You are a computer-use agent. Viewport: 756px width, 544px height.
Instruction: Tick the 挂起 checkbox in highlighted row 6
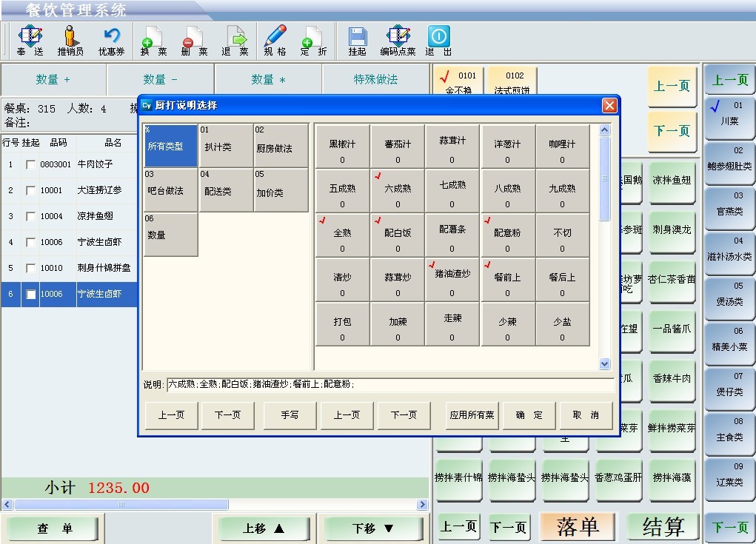30,295
